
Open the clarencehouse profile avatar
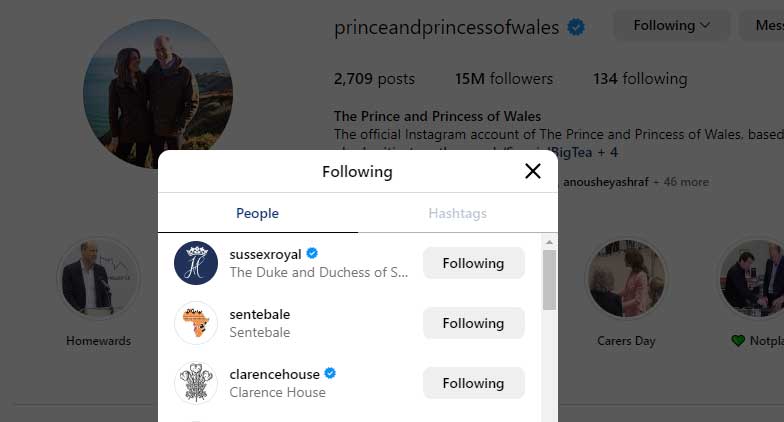[196, 383]
